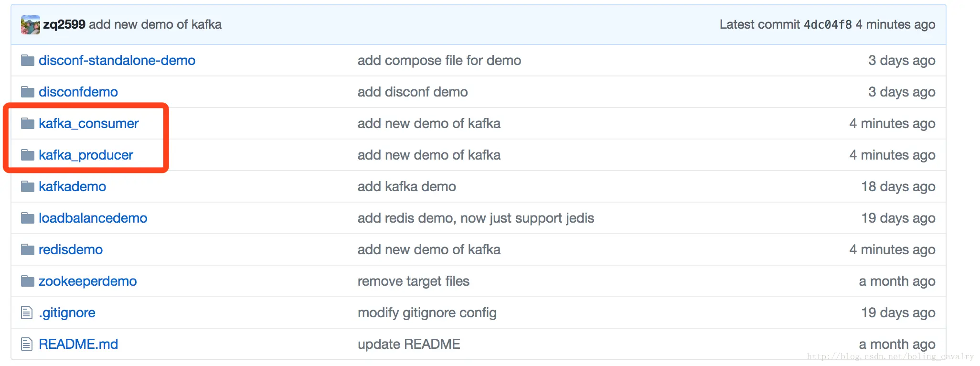Open the redisdemo folder link
This screenshot has width=980, height=366.
[x=71, y=249]
